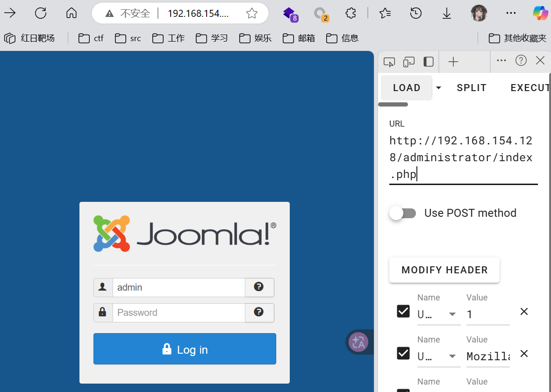Open browser Settings and more ellipsis

pos(511,14)
